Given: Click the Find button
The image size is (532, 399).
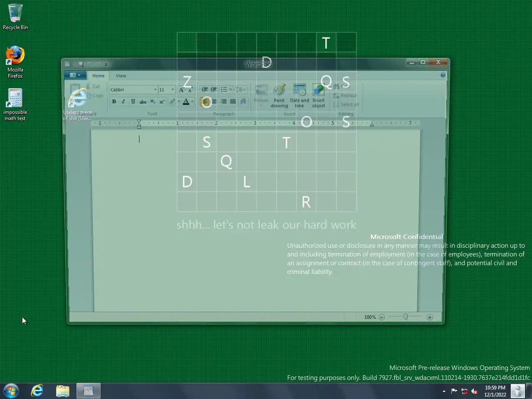Looking at the screenshot, I should tap(342, 86).
